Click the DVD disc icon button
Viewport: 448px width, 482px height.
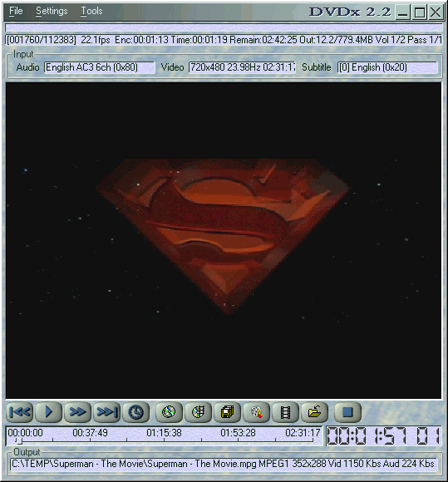169,412
